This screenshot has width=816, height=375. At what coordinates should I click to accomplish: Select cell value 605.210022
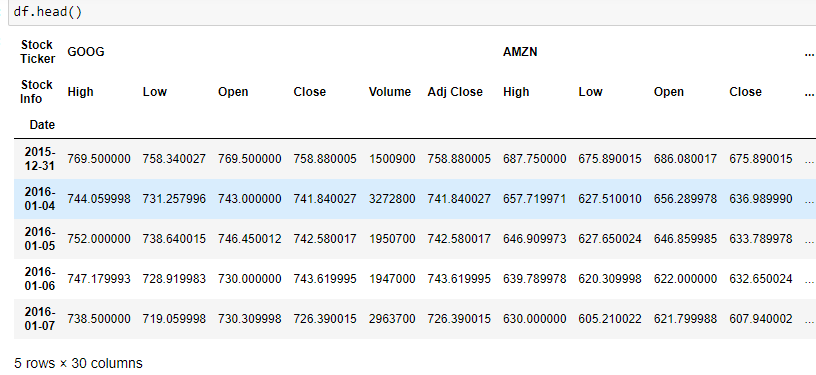[x=610, y=319]
